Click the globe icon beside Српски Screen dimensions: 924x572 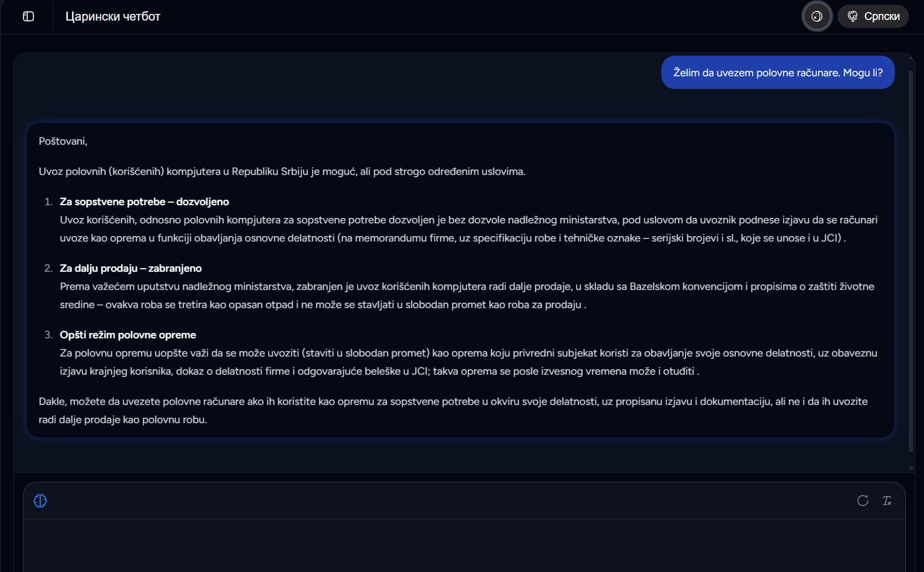pos(853,16)
